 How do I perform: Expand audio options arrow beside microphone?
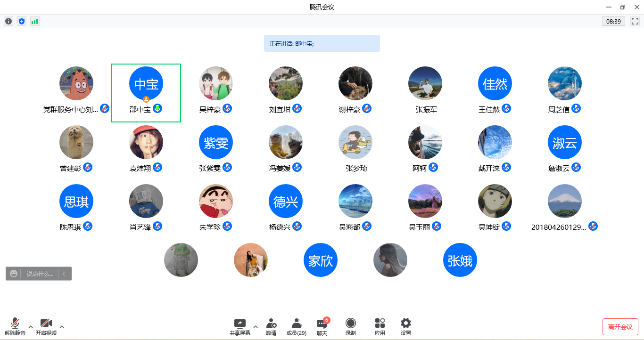pyautogui.click(x=31, y=326)
